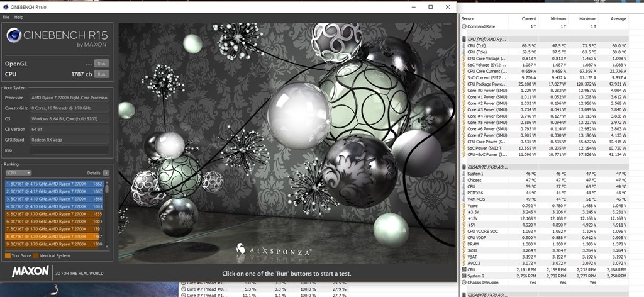
Task: Select ranking entry 9 scoring 1780
Action: 54,244
